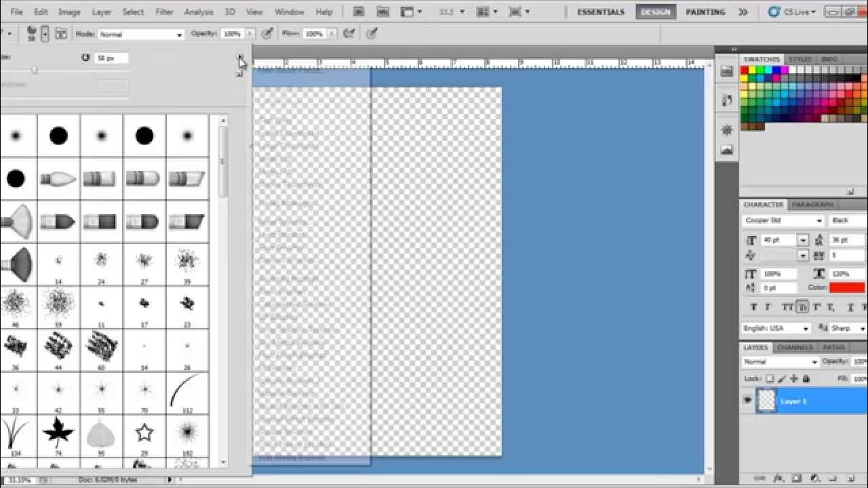This screenshot has height=488, width=868.
Task: Select the hard round brush in top row
Action: [x=58, y=136]
